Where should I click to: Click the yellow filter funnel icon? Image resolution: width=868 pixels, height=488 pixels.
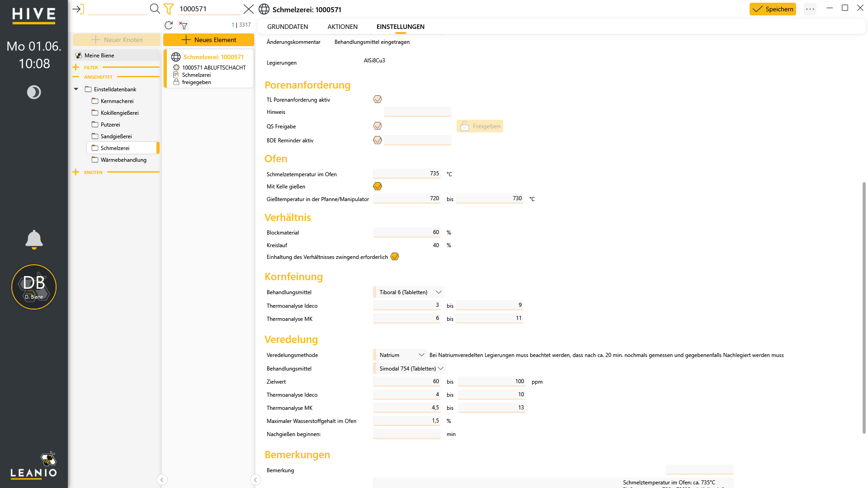click(169, 9)
